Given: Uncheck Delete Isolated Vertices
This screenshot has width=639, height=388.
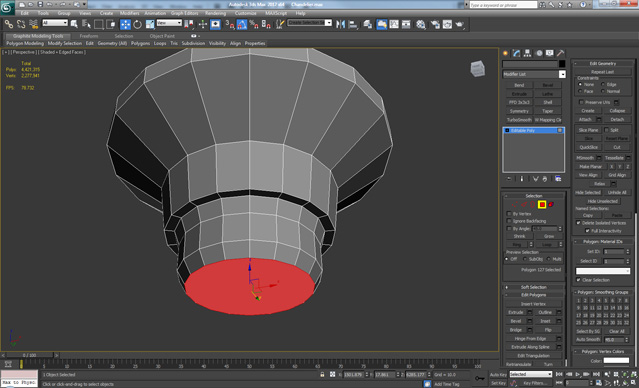Looking at the screenshot, I should (578, 223).
